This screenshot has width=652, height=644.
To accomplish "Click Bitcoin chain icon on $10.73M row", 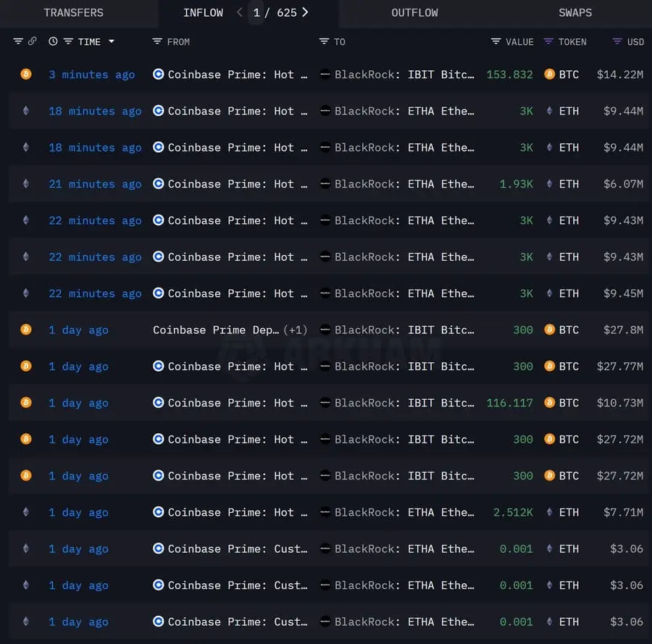I will pyautogui.click(x=26, y=403).
